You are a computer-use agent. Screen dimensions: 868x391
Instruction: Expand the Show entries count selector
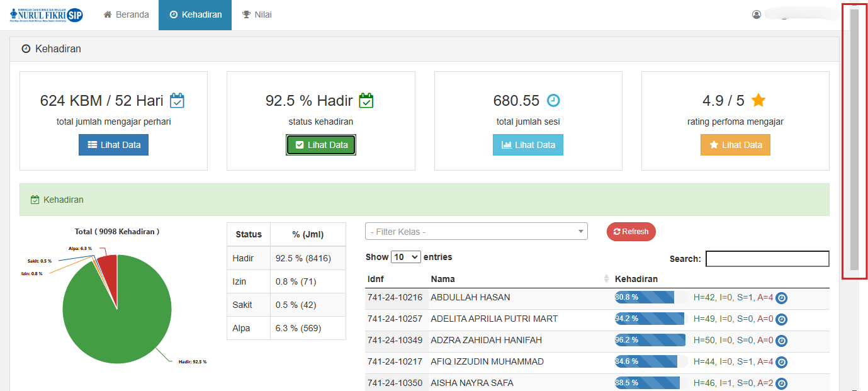(x=405, y=257)
